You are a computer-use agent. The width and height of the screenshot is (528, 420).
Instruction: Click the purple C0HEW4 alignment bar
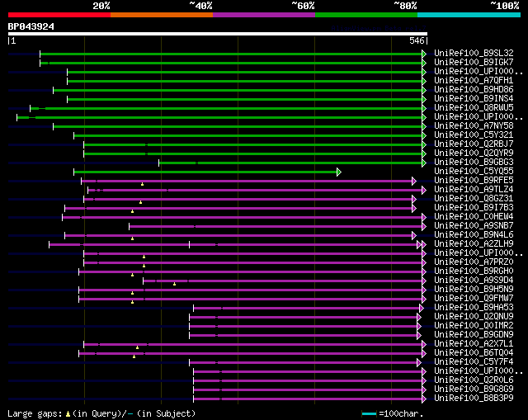[x=243, y=218]
